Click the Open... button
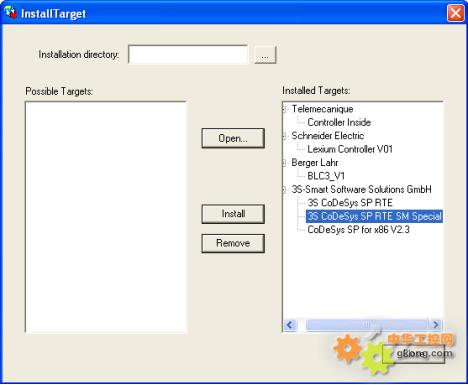This screenshot has width=468, height=385. click(233, 138)
